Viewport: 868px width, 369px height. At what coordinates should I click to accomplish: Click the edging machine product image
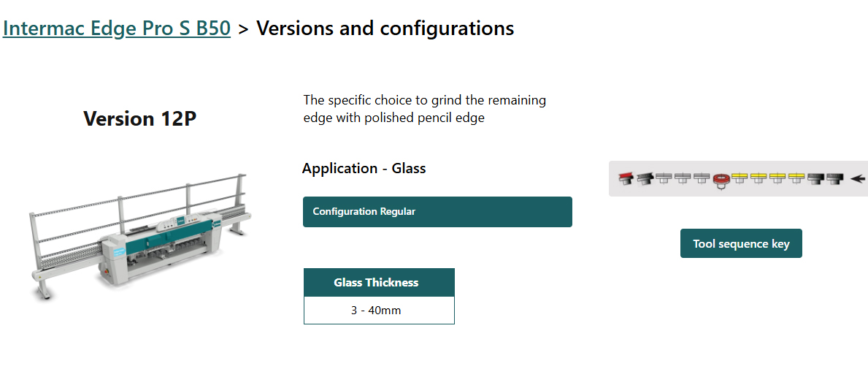[x=139, y=234]
